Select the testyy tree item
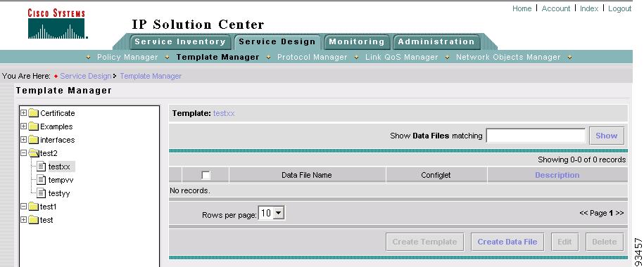644x267 pixels. point(59,193)
